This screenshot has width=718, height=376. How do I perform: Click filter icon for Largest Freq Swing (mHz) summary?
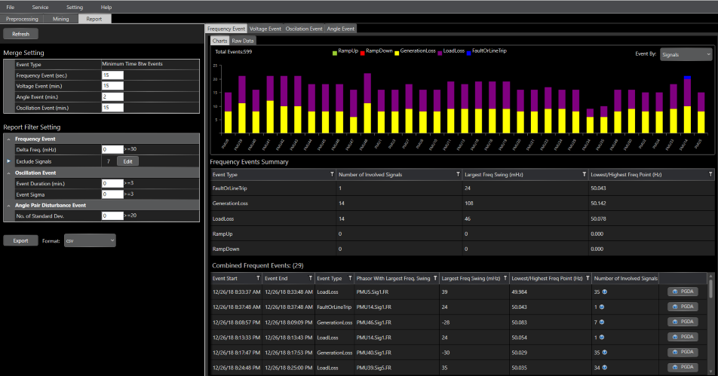tap(584, 174)
